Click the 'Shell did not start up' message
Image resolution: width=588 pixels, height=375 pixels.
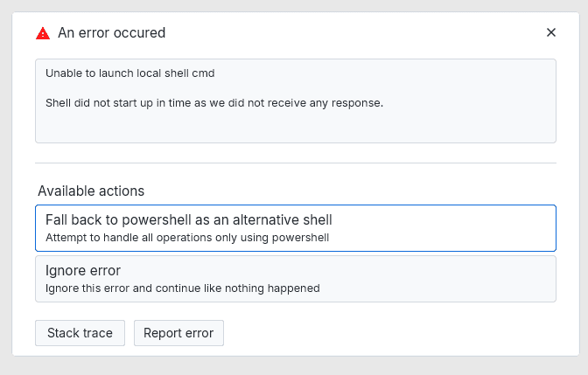tap(214, 102)
